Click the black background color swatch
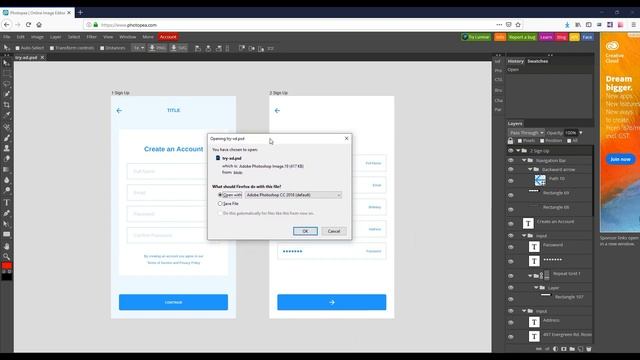 pos(7,277)
